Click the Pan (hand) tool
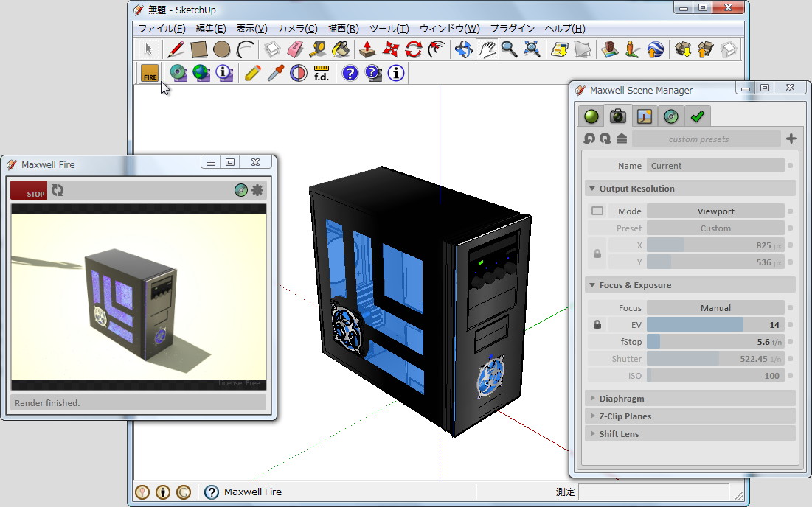This screenshot has height=507, width=812. (x=487, y=49)
